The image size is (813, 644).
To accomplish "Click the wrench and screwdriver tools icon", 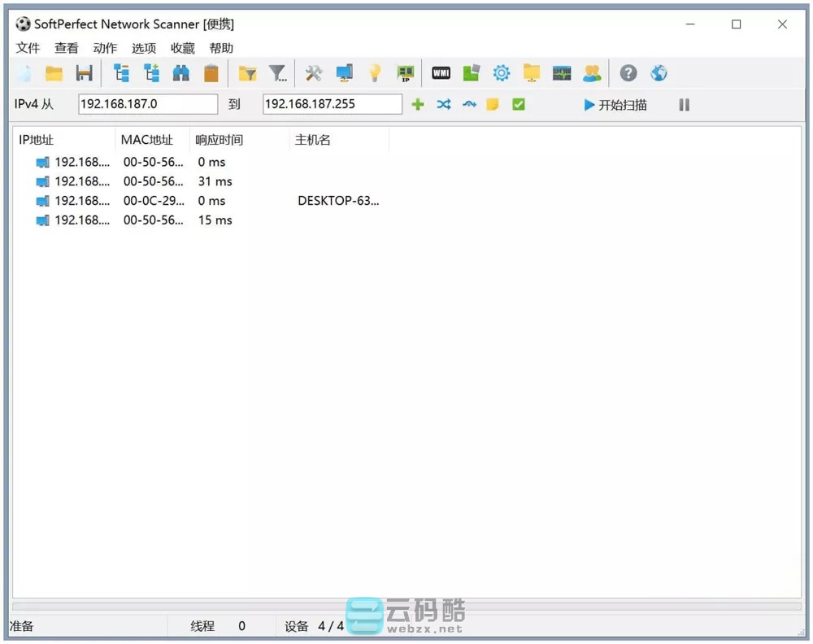I will (x=314, y=74).
